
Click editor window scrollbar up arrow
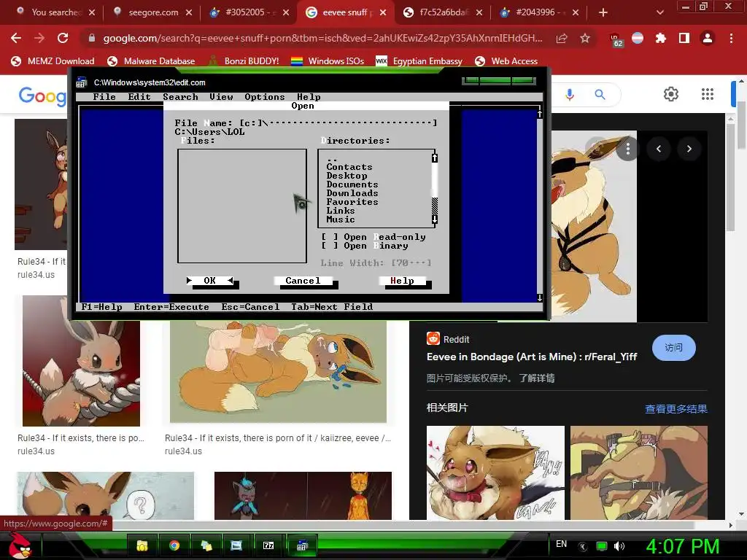coord(539,114)
